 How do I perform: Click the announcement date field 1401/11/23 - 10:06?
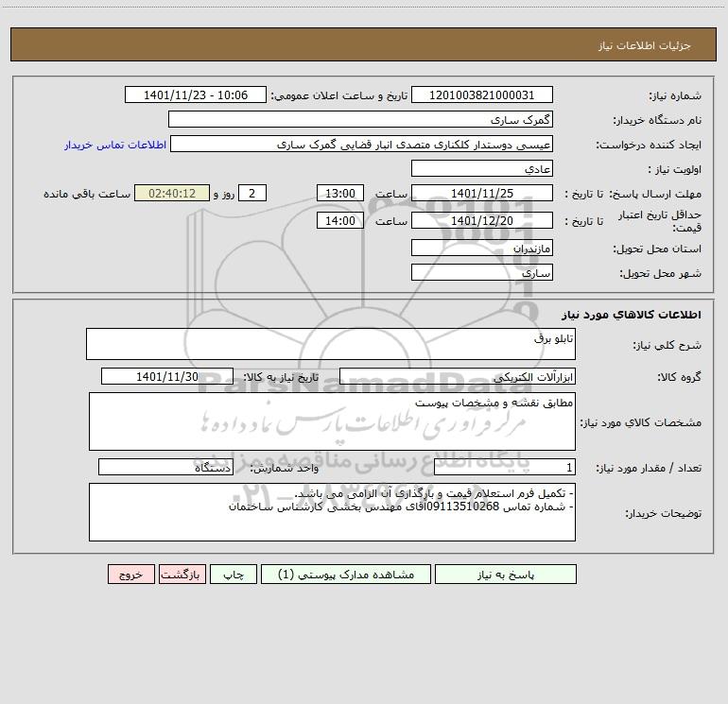(196, 94)
